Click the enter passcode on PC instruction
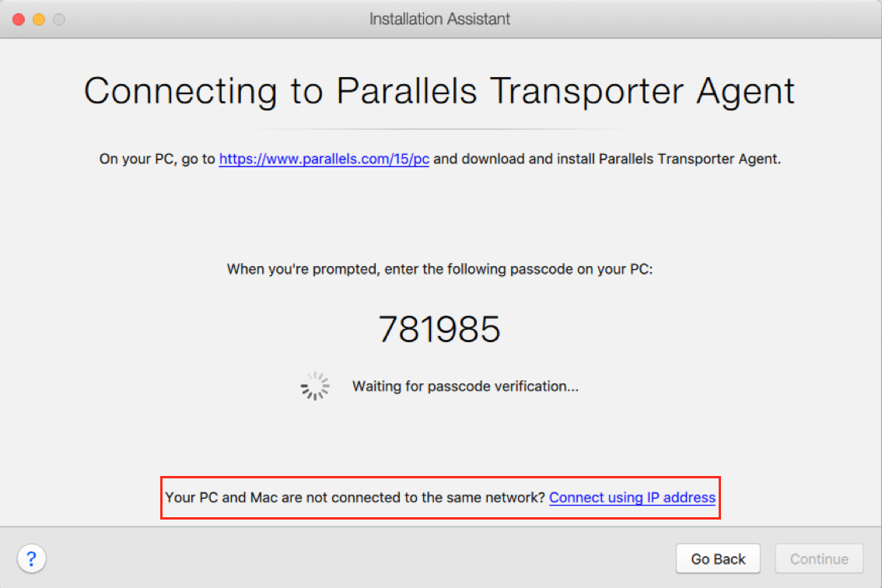The image size is (882, 588). point(439,269)
